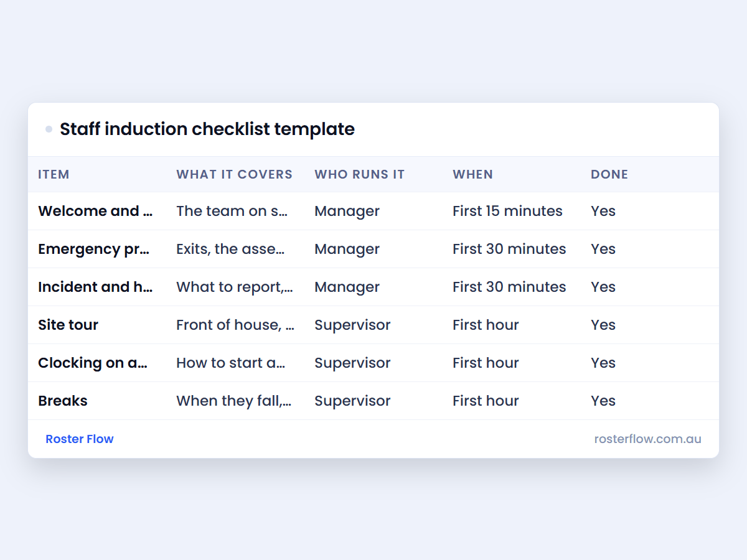Click 'Supervisor' in Breaks row

tap(352, 401)
